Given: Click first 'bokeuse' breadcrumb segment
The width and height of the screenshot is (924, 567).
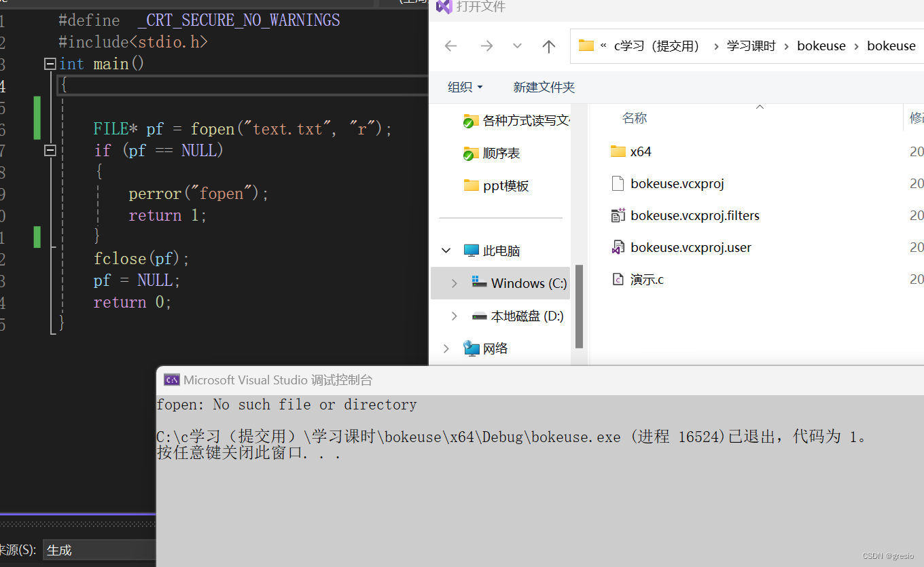Looking at the screenshot, I should (821, 45).
